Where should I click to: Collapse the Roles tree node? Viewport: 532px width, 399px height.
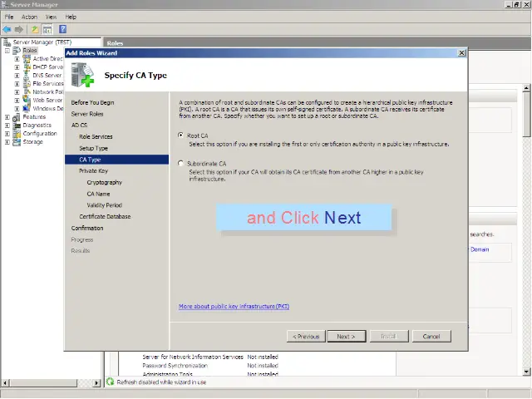coord(7,51)
